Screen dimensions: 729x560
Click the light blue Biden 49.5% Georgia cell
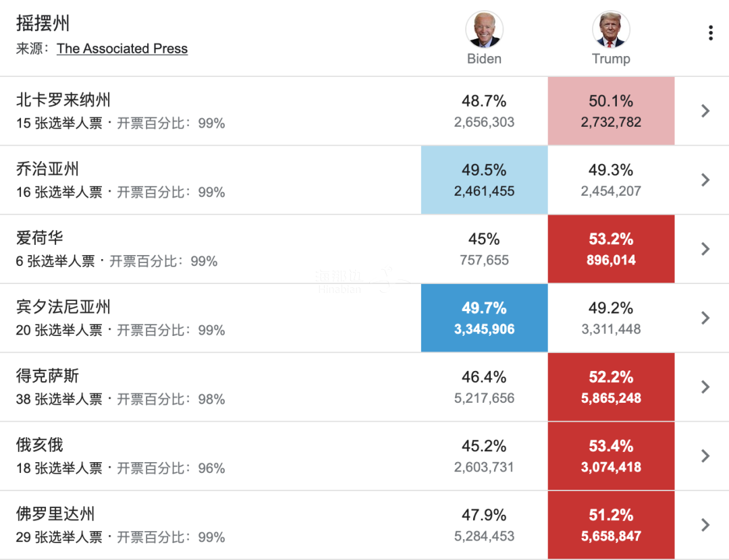484,180
